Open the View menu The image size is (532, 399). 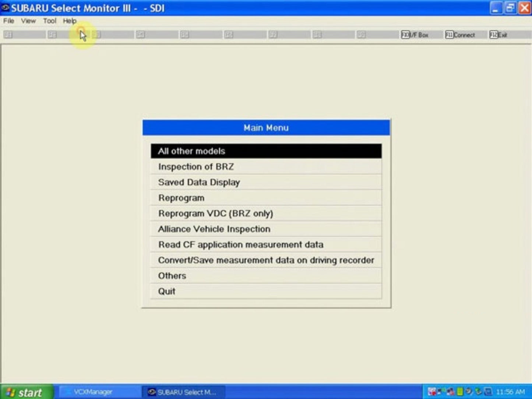click(x=28, y=21)
